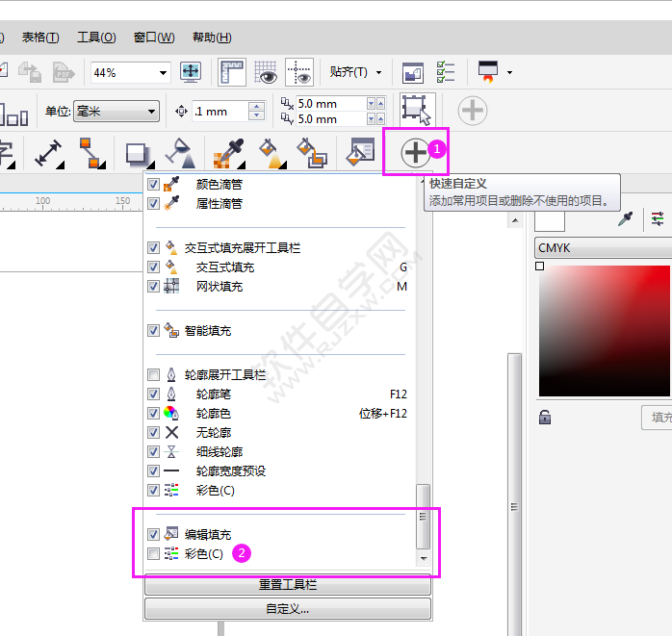
Task: Decrease duplicate Y distance 5.0 mm spinner
Action: pos(372,119)
